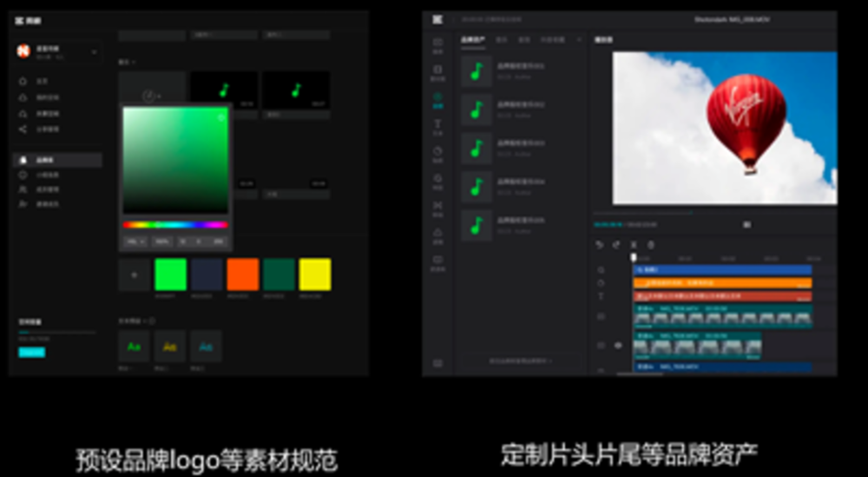868x477 pixels.
Task: Choose the green Aa font preset
Action: coord(134,347)
